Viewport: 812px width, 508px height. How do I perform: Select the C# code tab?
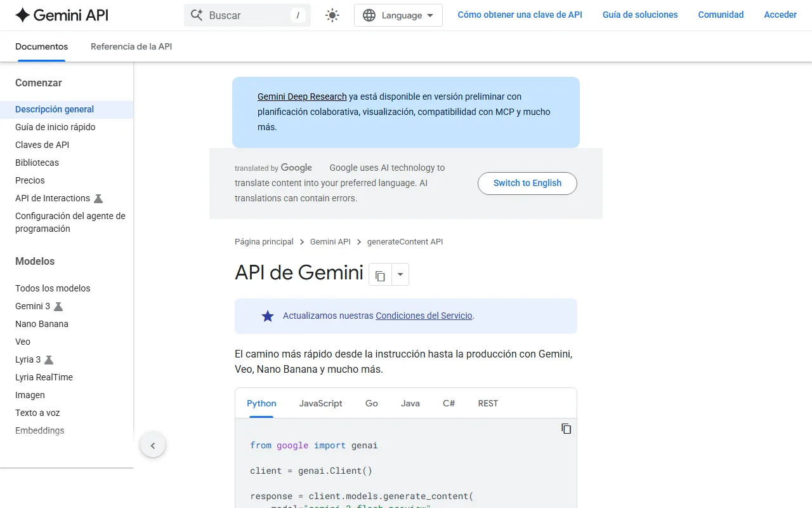click(x=449, y=403)
